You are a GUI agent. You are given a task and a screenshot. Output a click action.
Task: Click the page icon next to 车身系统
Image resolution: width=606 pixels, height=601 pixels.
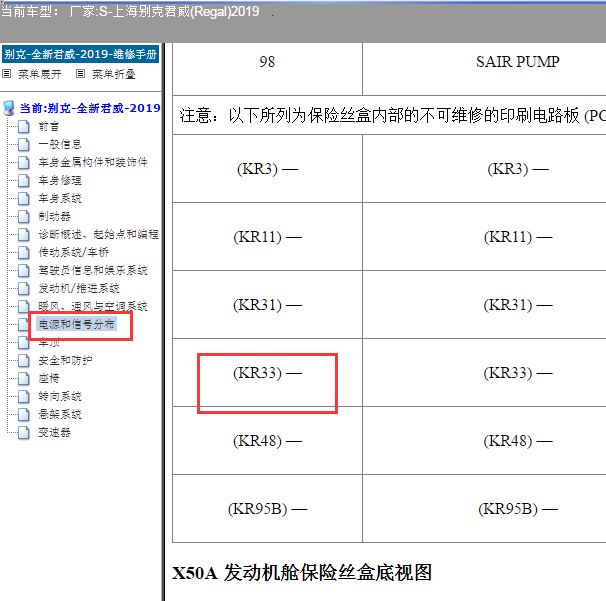24,198
